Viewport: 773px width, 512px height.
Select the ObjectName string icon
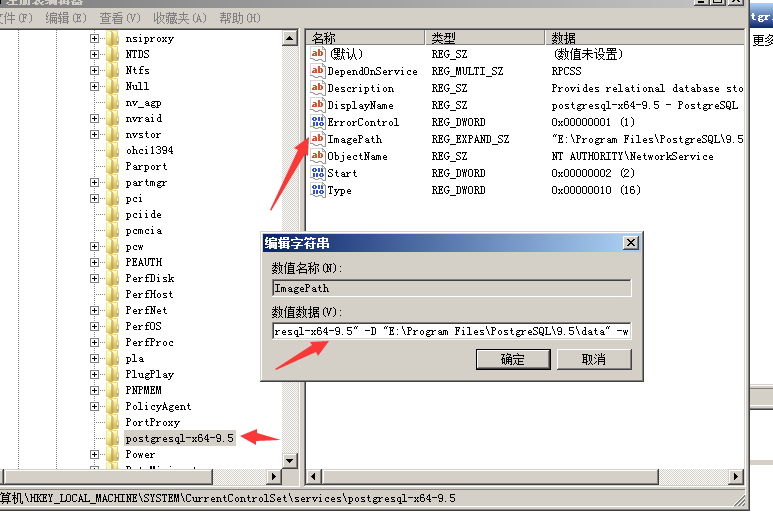[318, 156]
